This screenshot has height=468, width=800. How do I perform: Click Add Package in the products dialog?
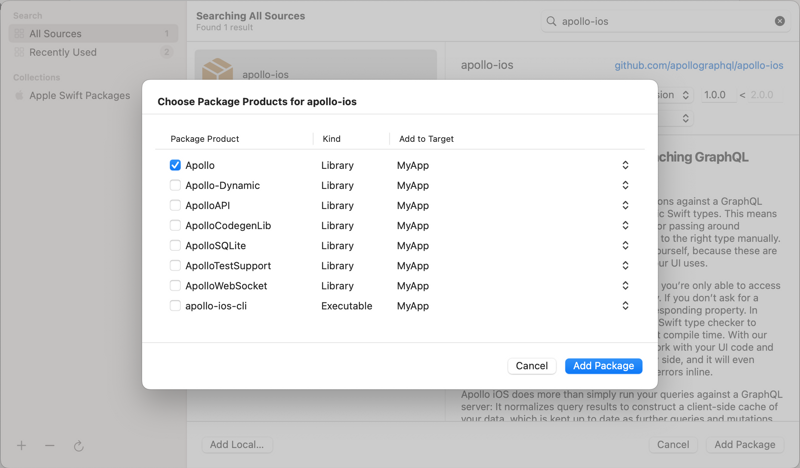604,366
